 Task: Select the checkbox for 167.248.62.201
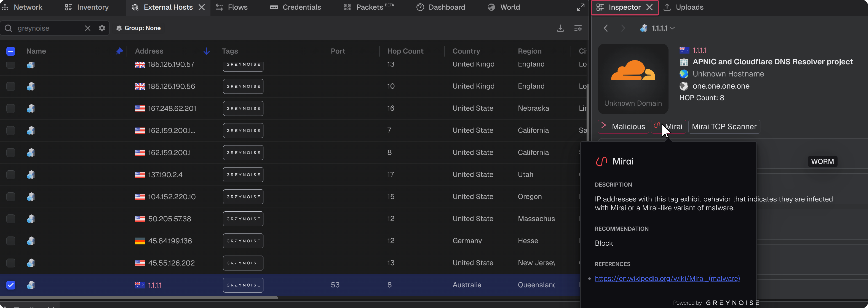click(11, 108)
